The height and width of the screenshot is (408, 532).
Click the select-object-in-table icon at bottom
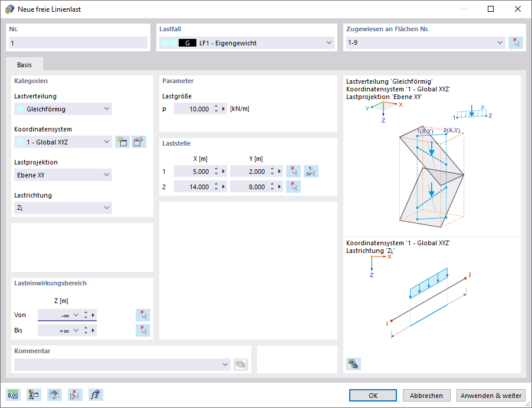(x=75, y=395)
